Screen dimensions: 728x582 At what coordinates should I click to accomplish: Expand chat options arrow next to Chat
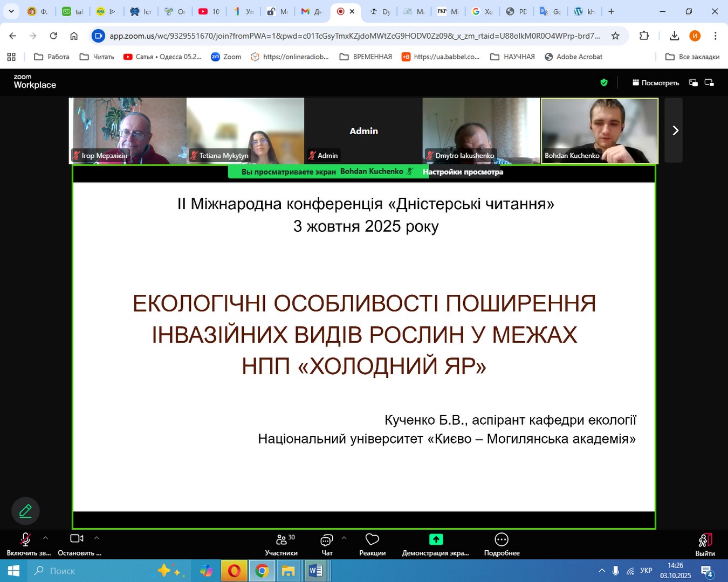click(x=344, y=538)
